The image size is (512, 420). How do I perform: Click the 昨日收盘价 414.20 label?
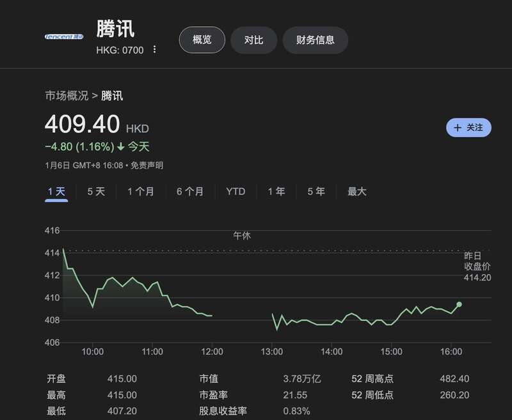(477, 267)
